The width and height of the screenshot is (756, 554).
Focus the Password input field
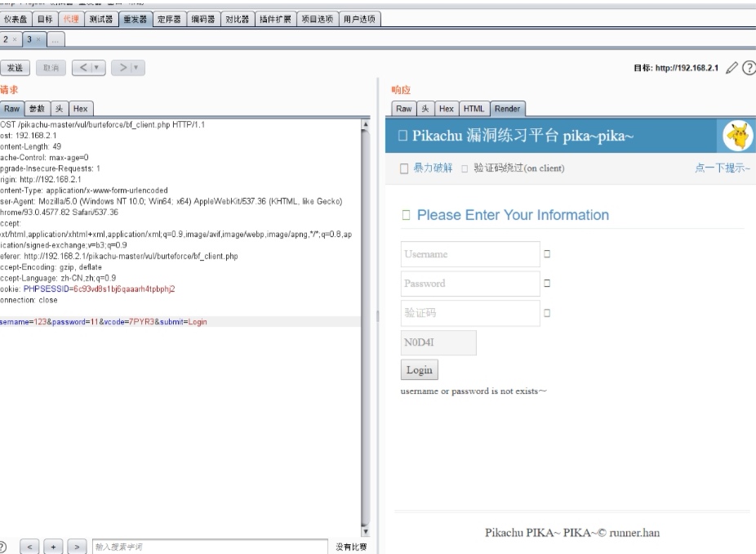point(470,284)
